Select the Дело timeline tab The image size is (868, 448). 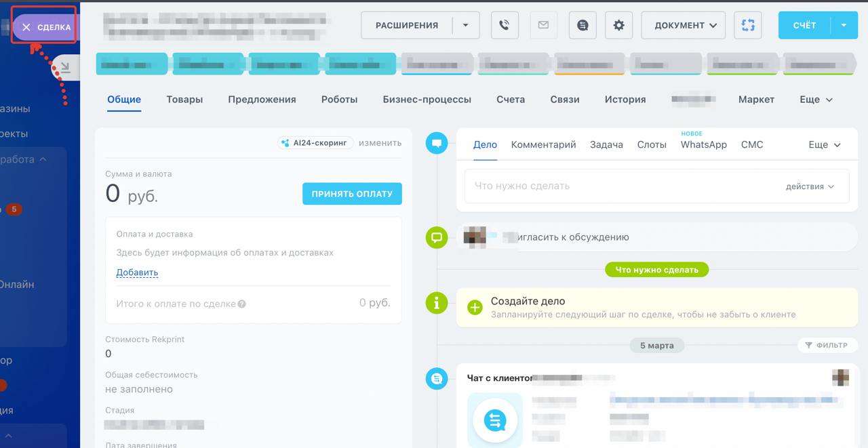click(485, 144)
